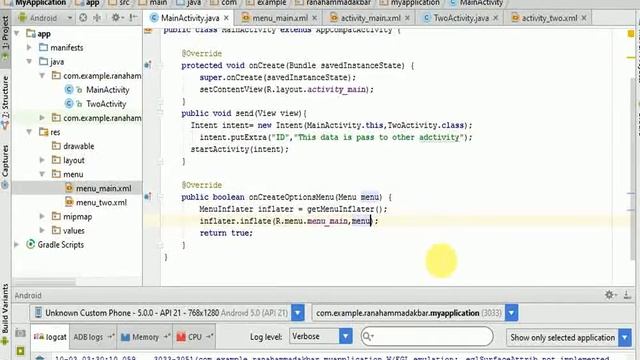Switch to the Memory monitor tab
This screenshot has height=360, width=640.
tap(144, 337)
